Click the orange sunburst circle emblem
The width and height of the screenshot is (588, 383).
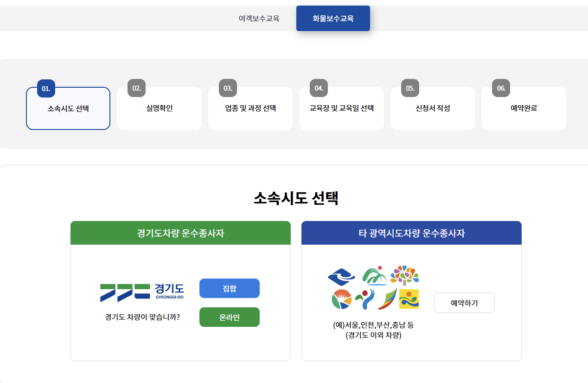click(x=342, y=299)
